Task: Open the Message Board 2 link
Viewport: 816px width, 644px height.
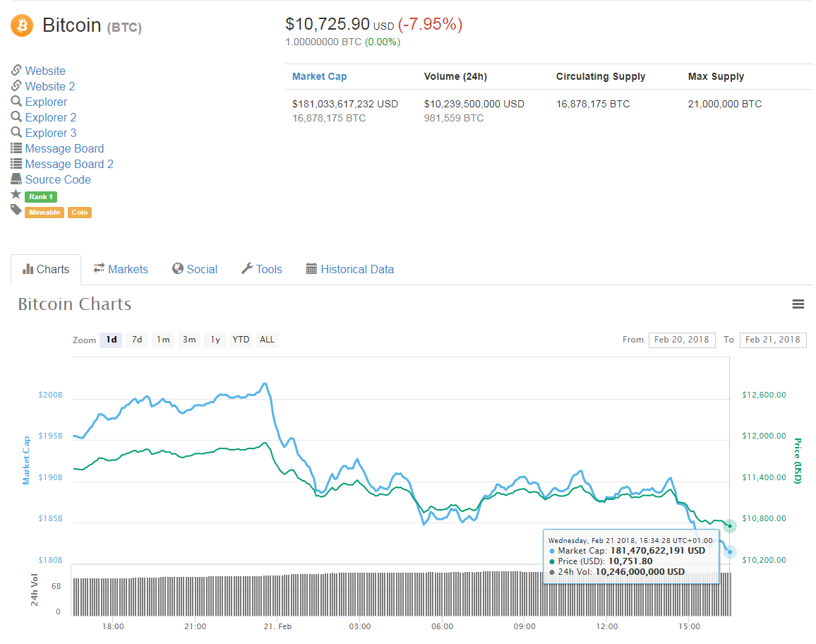Action: pos(69,165)
